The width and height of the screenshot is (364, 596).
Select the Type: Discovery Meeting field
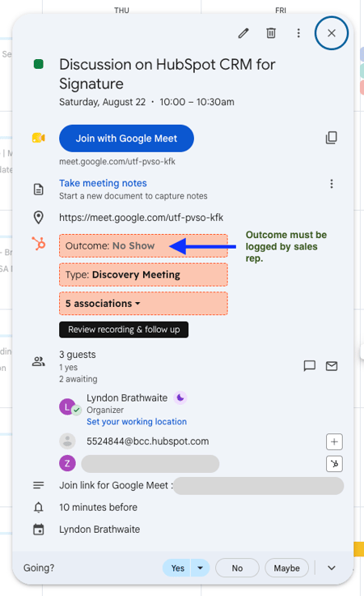point(143,275)
